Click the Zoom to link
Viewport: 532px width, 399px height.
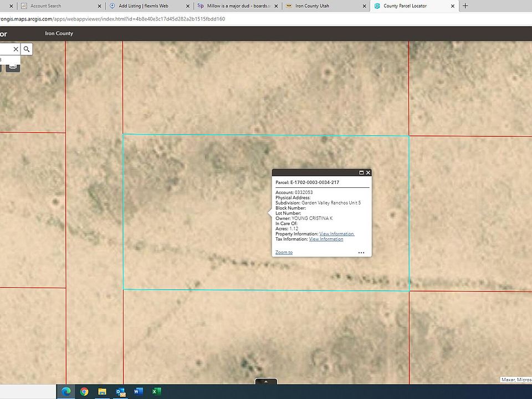(284, 253)
